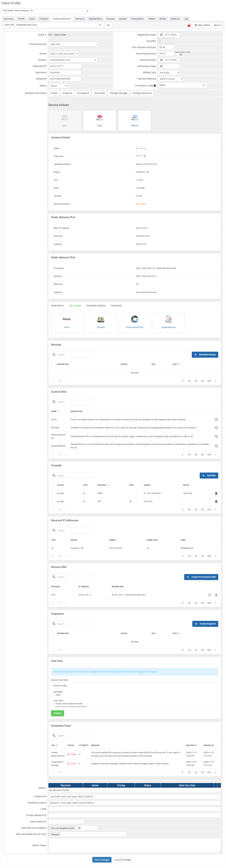Image resolution: width=226 pixels, height=868 pixels.
Task: Copy the instance password using copy icon
Action: (145, 156)
